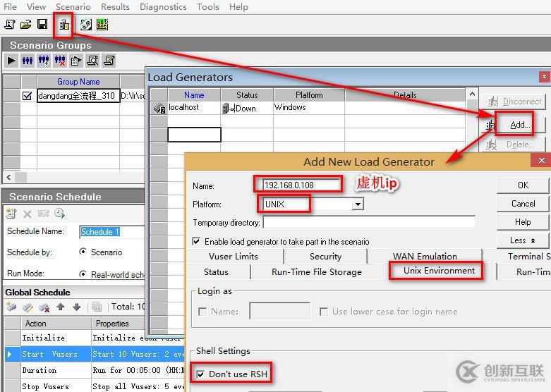Switch to the Unix Environment tab
The width and height of the screenshot is (551, 392).
439,271
